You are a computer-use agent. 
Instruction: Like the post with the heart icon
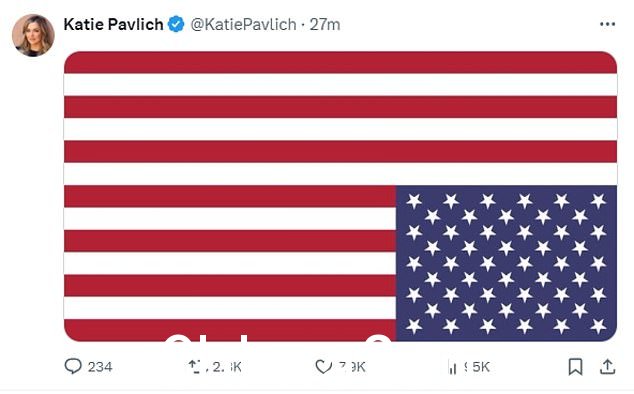point(323,367)
